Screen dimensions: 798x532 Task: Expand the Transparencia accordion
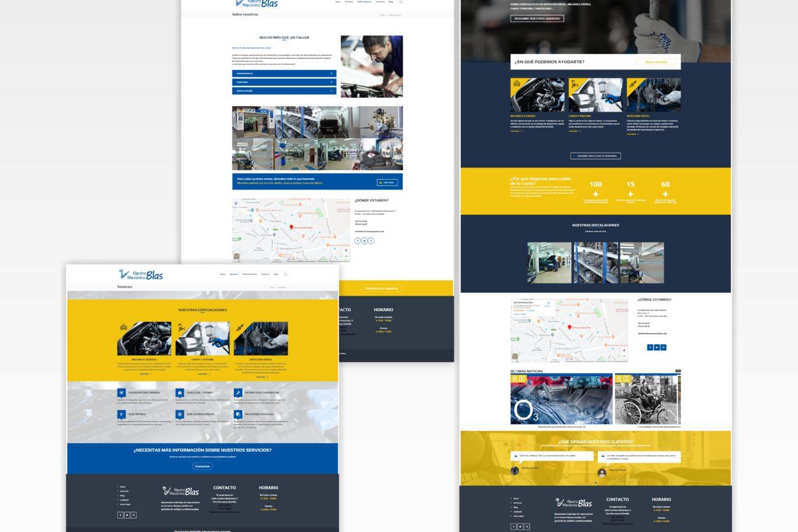[284, 74]
